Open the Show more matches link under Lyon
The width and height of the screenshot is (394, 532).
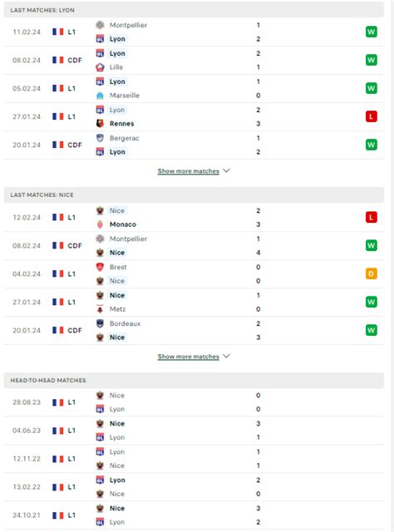click(x=189, y=171)
